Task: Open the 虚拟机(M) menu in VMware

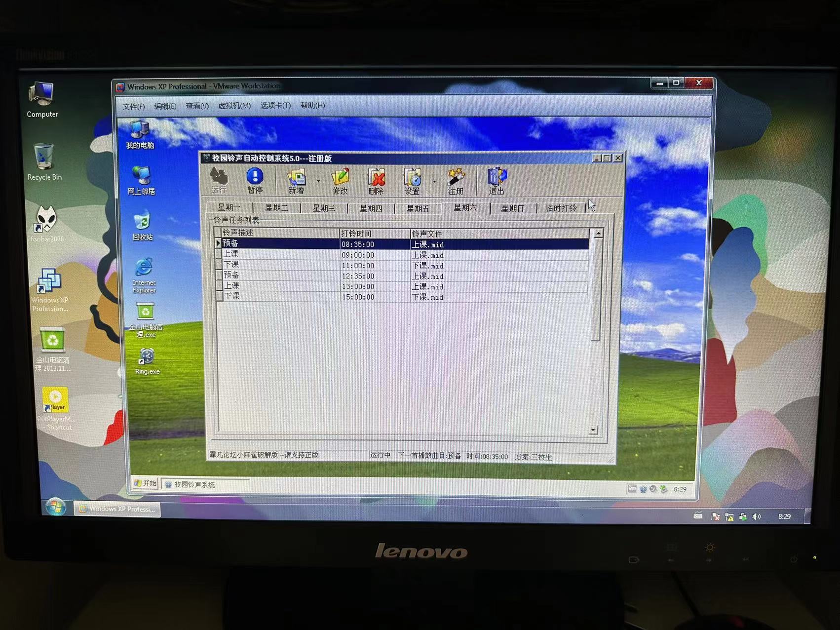Action: click(234, 106)
